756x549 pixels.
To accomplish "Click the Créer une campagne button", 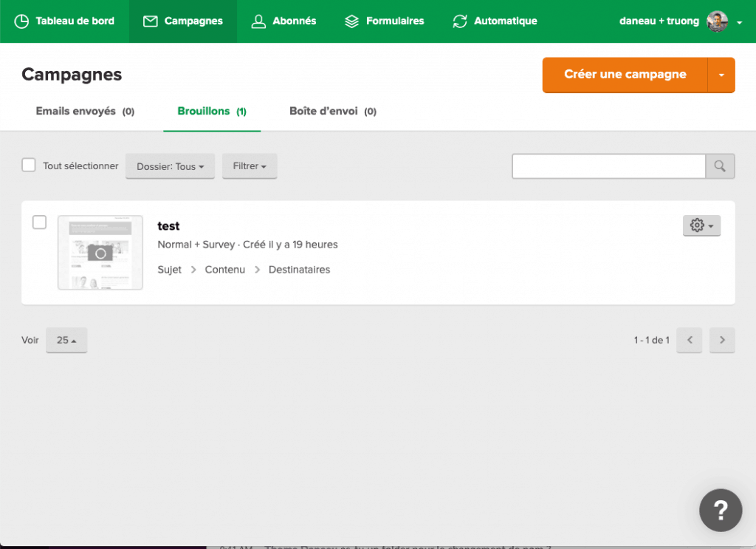I will point(625,75).
